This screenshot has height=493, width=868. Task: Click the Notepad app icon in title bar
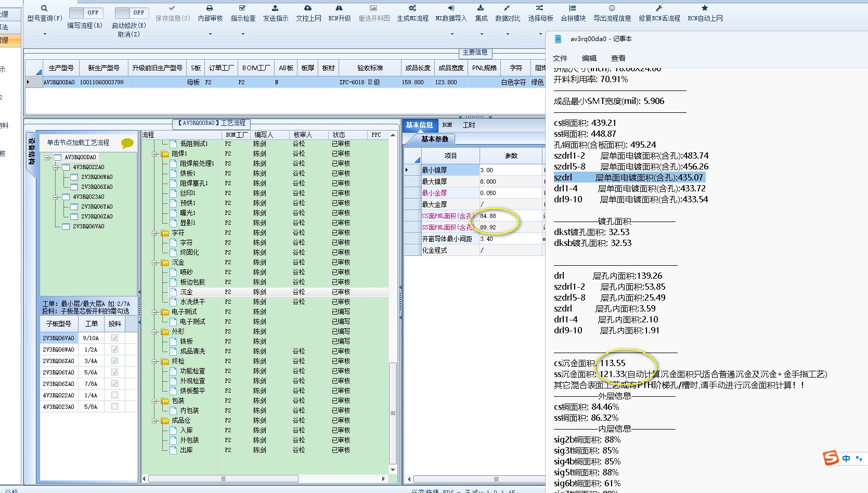pyautogui.click(x=559, y=39)
